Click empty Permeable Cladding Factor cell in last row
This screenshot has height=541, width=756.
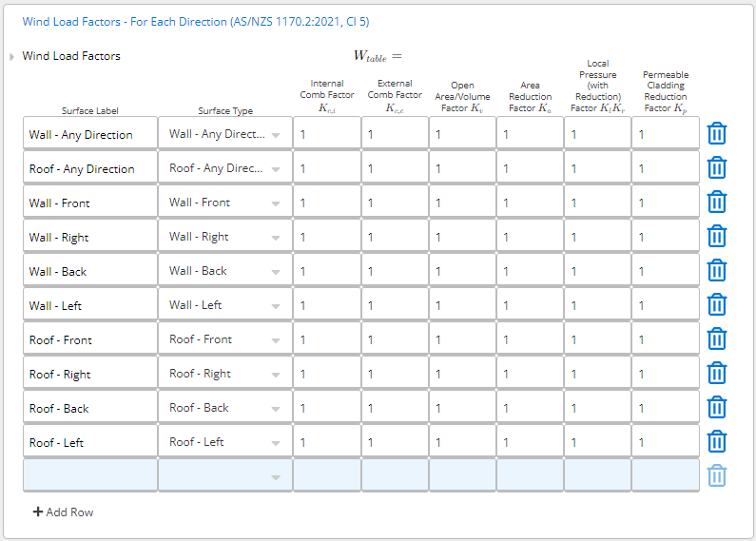tap(666, 475)
